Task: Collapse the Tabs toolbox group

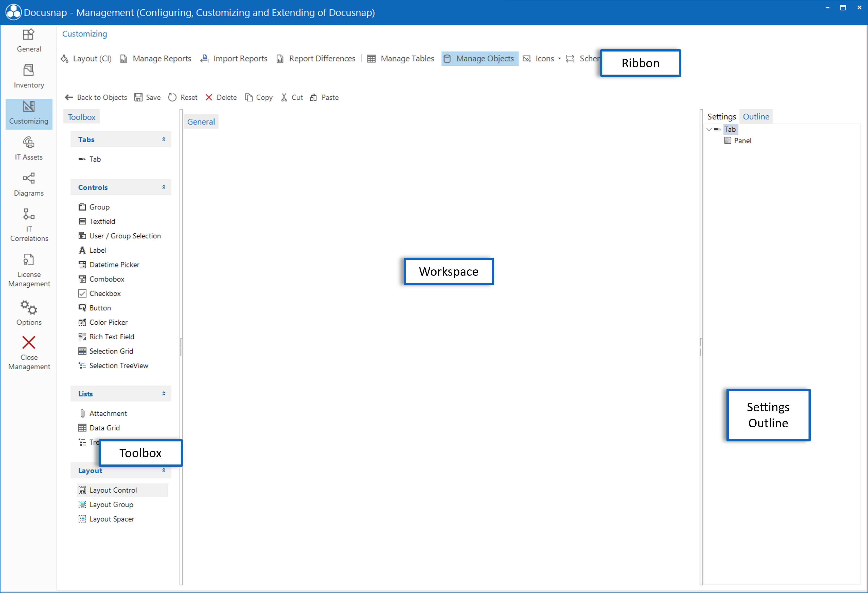Action: (x=164, y=139)
